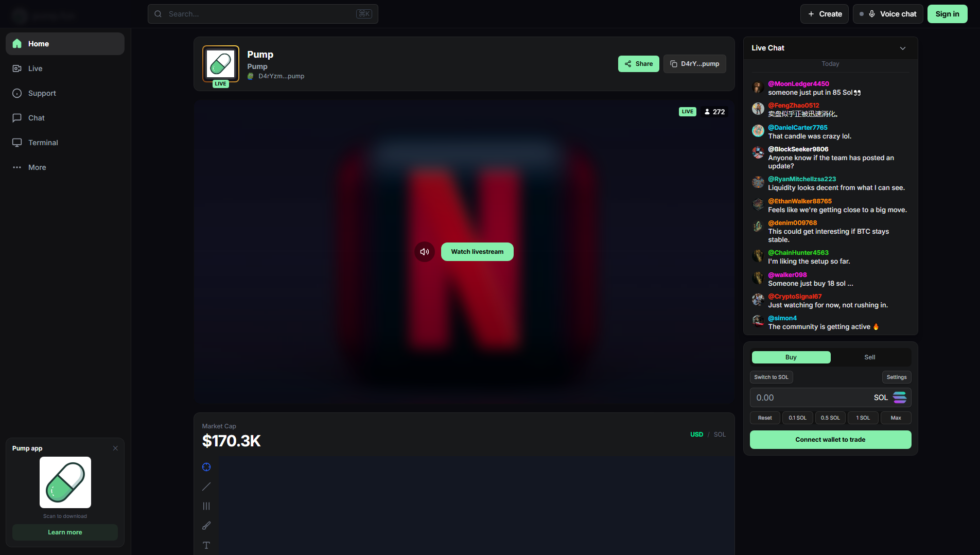Viewport: 980px width, 555px height.
Task: Click Learn more about Pump app
Action: [x=65, y=532]
